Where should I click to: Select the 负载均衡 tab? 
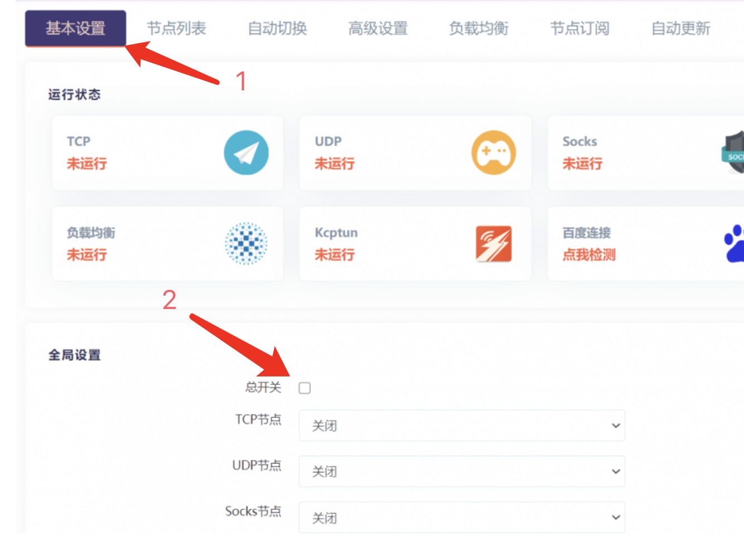tap(479, 28)
